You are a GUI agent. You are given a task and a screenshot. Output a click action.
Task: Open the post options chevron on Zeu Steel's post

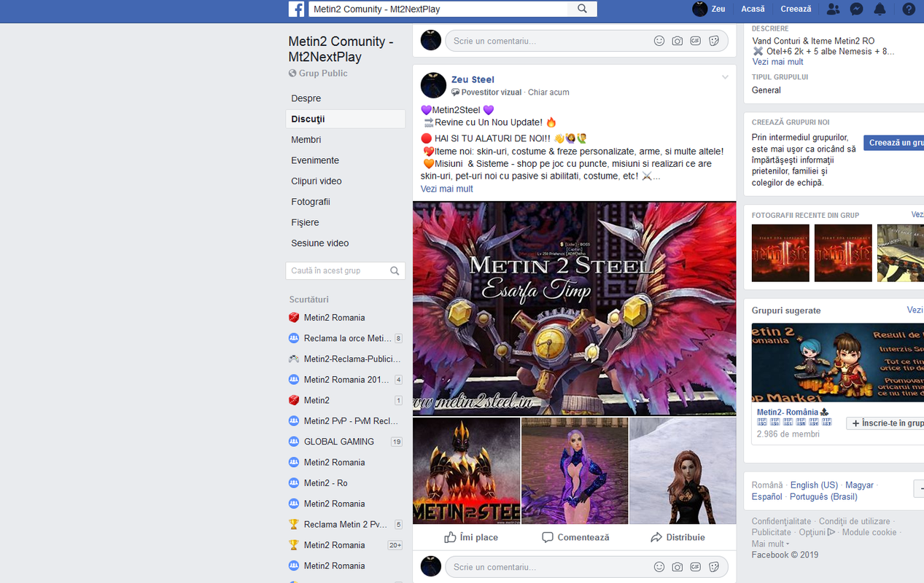725,77
